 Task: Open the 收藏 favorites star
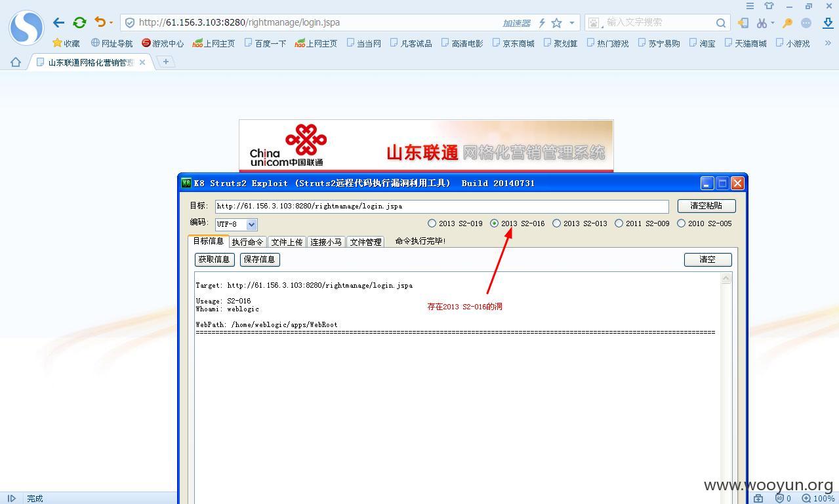[x=66, y=43]
